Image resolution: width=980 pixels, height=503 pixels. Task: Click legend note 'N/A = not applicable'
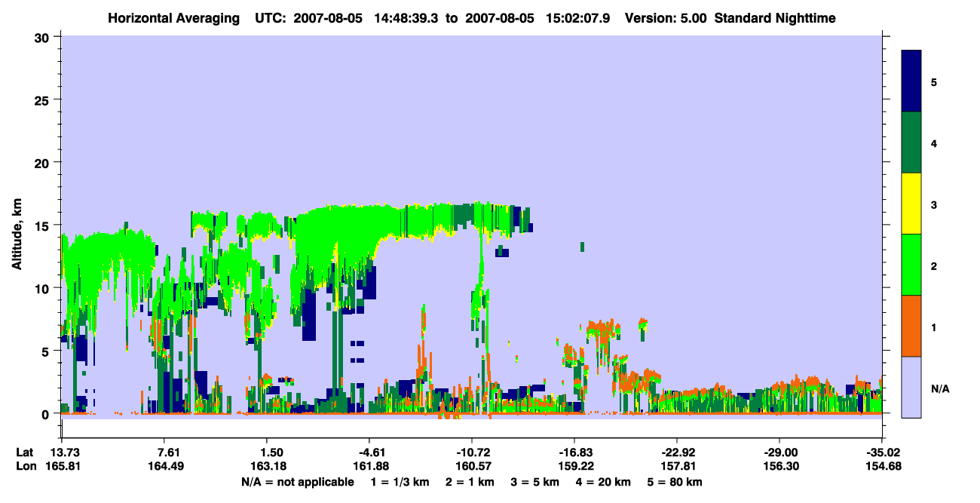click(297, 482)
